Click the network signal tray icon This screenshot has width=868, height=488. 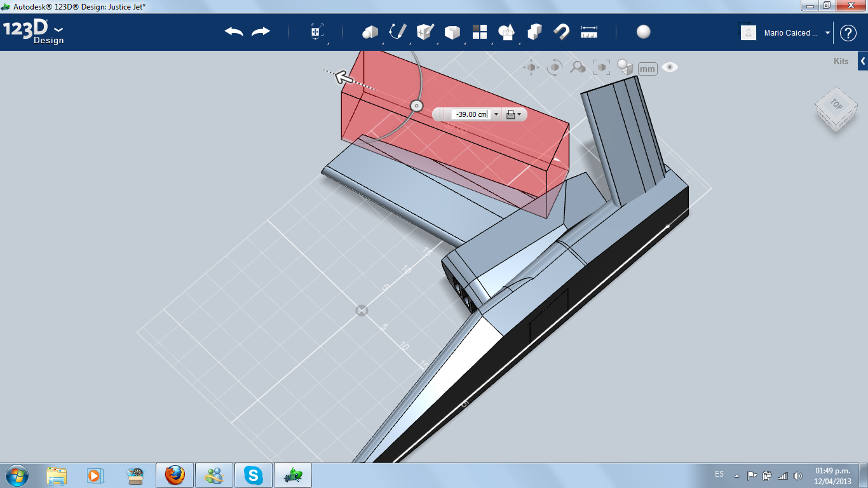(x=782, y=475)
